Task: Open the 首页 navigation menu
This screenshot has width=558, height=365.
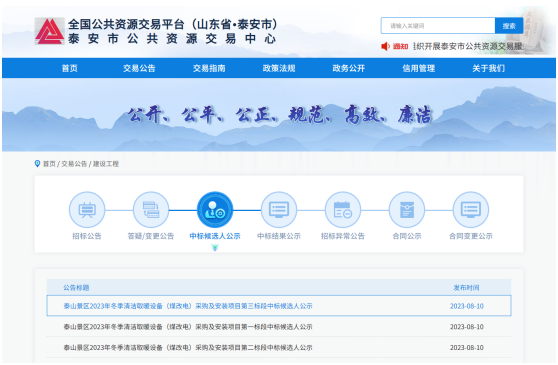Action: coord(69,68)
